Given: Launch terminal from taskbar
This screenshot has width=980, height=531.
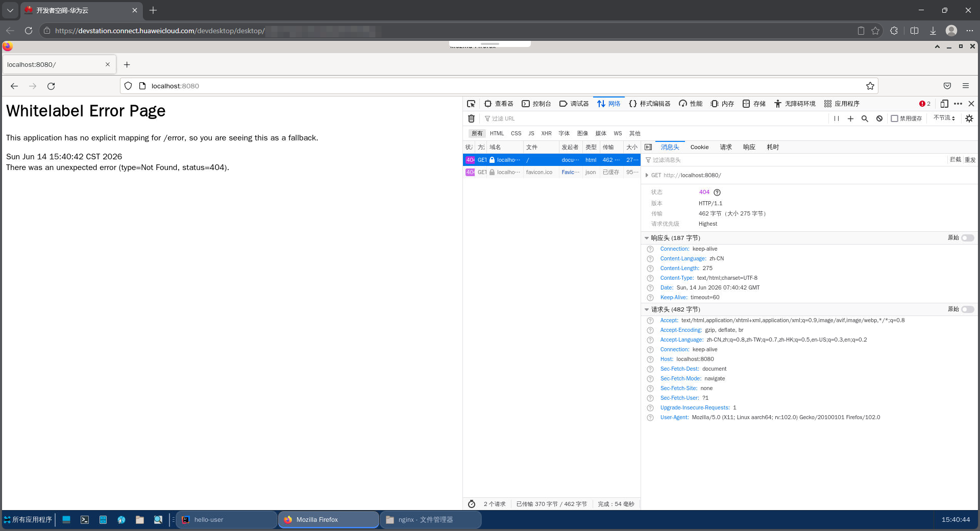Looking at the screenshot, I should coord(85,520).
